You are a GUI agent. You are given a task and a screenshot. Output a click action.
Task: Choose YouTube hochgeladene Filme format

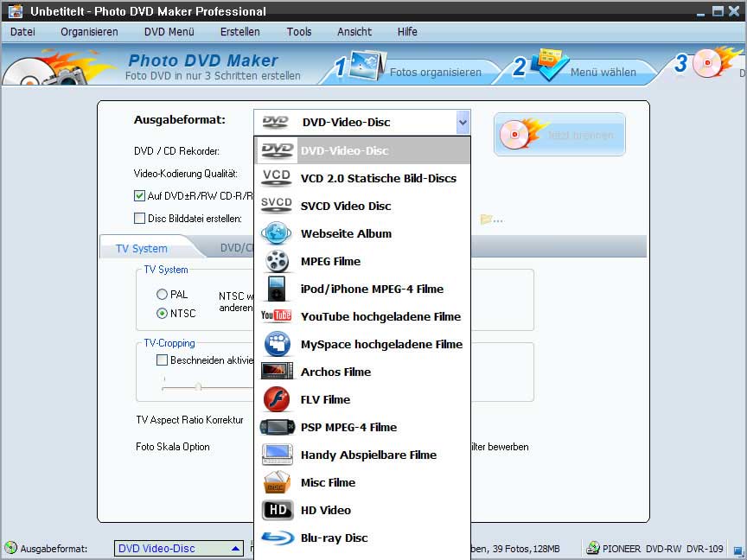(x=362, y=316)
